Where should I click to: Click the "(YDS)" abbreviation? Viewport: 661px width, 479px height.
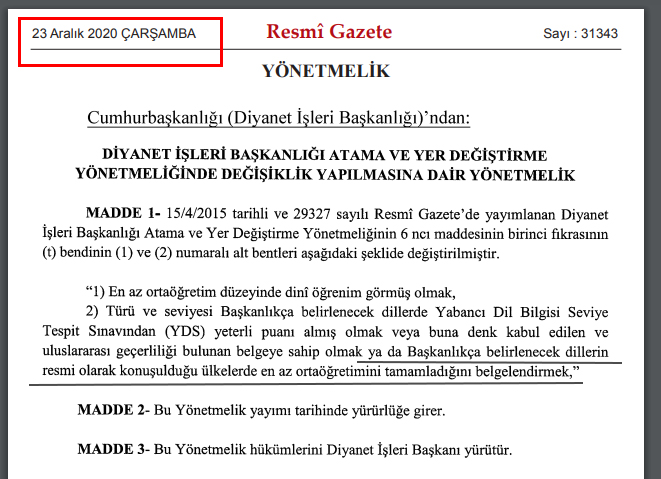pyautogui.click(x=185, y=331)
